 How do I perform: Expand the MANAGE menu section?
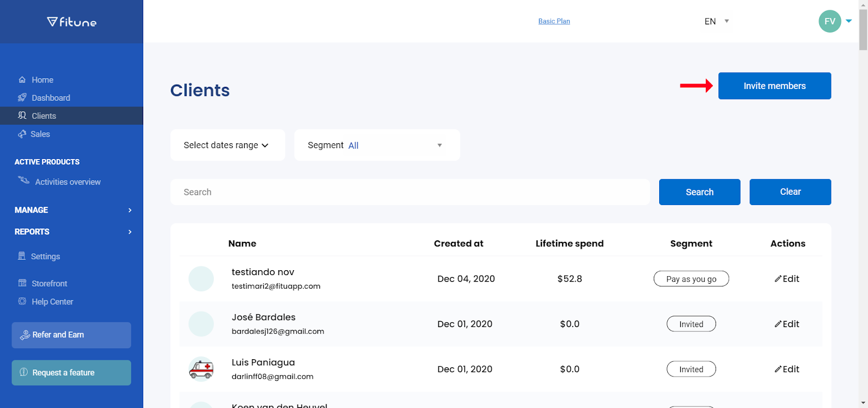[73, 210]
